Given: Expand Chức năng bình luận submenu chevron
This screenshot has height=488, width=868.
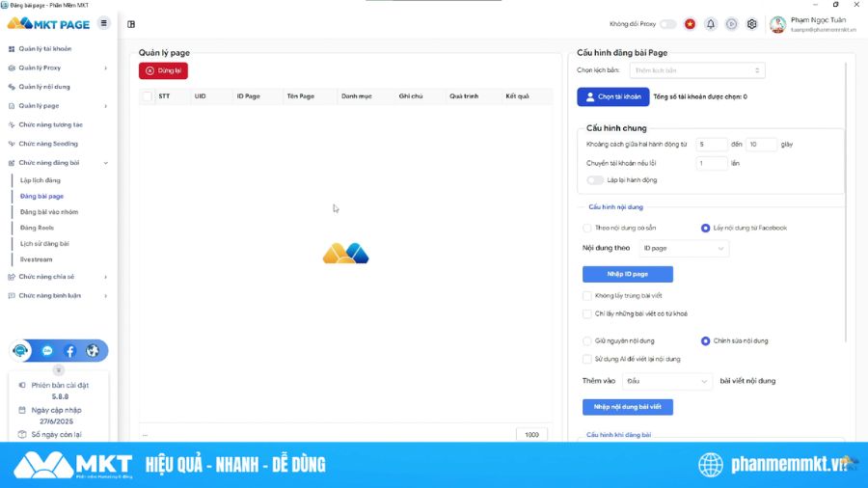Looking at the screenshot, I should [106, 296].
